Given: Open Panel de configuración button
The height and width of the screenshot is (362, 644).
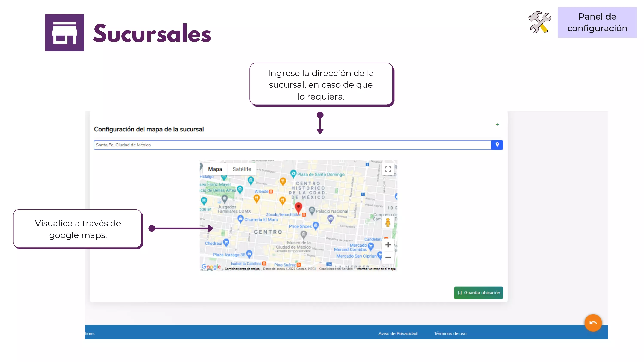Looking at the screenshot, I should coord(597,22).
